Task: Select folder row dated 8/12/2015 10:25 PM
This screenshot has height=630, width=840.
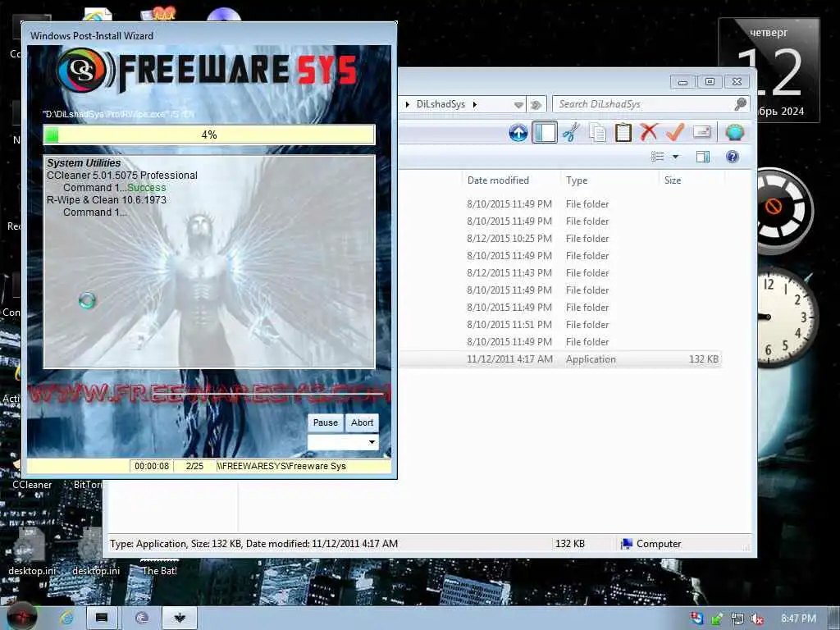Action: pos(559,239)
